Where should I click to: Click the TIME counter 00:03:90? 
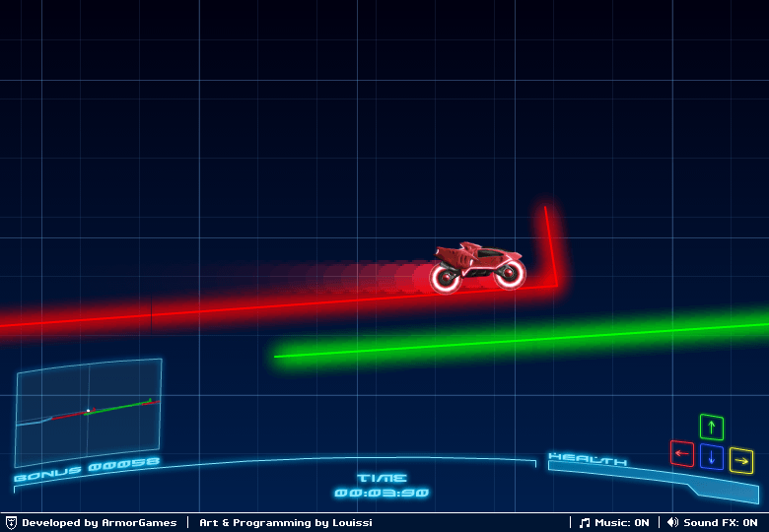tap(382, 493)
